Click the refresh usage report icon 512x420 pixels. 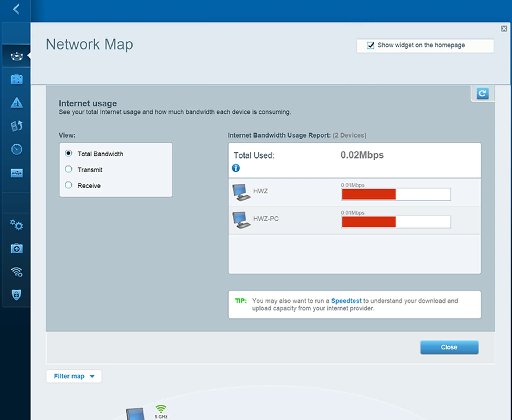coord(482,94)
